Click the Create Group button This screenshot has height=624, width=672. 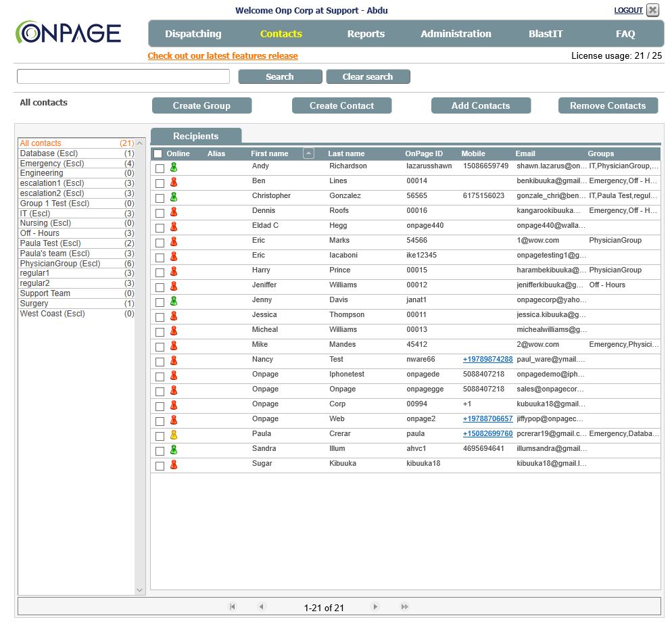click(x=202, y=105)
